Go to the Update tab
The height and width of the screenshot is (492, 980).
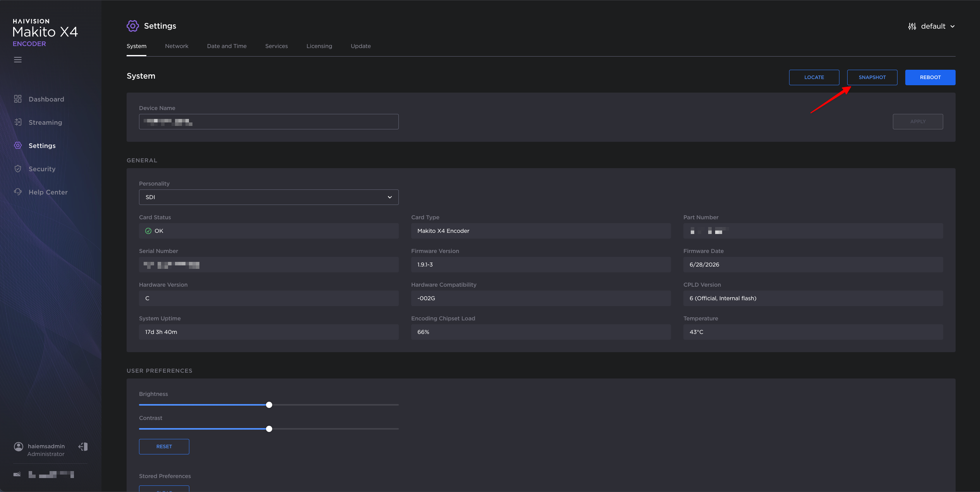point(361,46)
